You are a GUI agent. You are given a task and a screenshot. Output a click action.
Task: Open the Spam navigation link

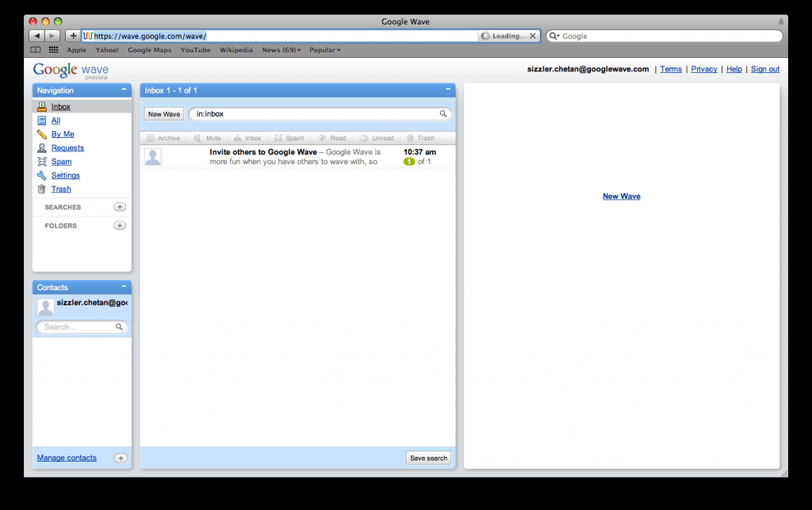click(x=61, y=162)
